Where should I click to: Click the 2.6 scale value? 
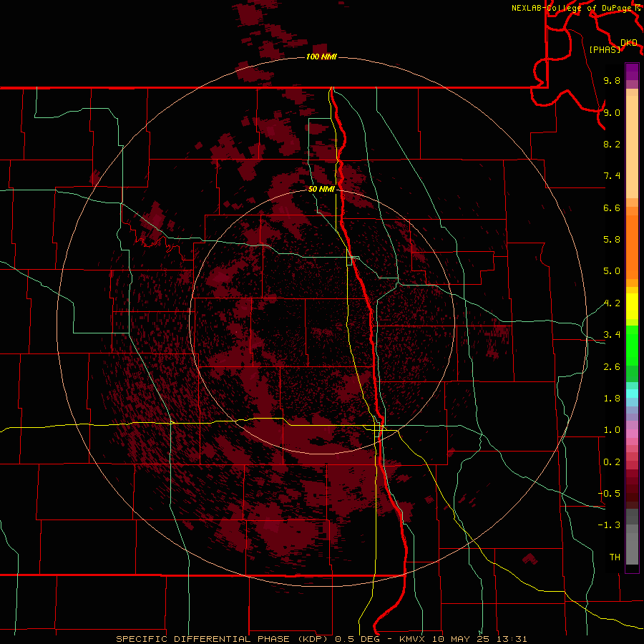click(612, 367)
